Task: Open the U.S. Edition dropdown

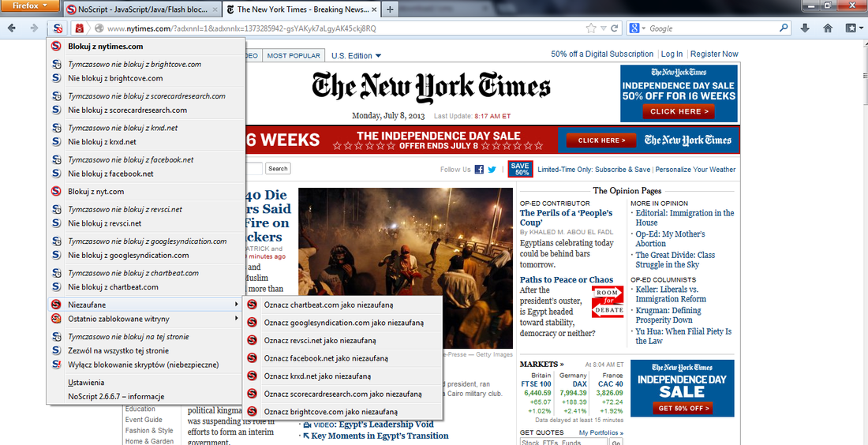Action: 357,56
